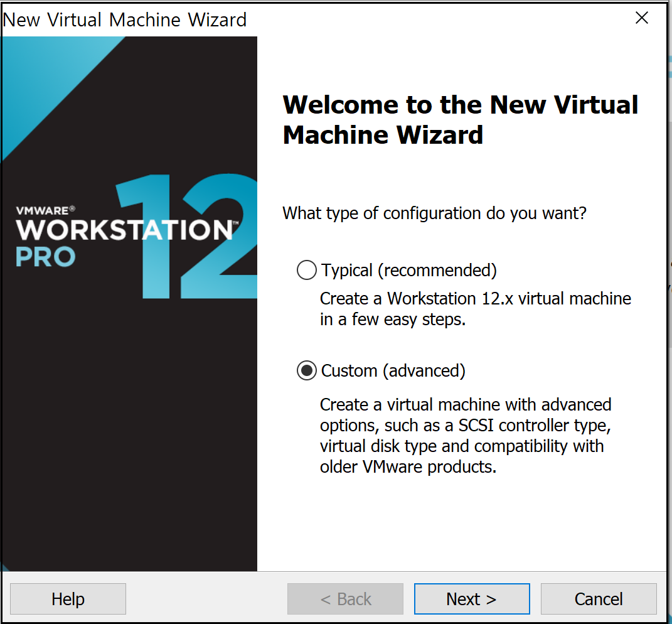
Task: Click the Cancel button
Action: coord(599,599)
